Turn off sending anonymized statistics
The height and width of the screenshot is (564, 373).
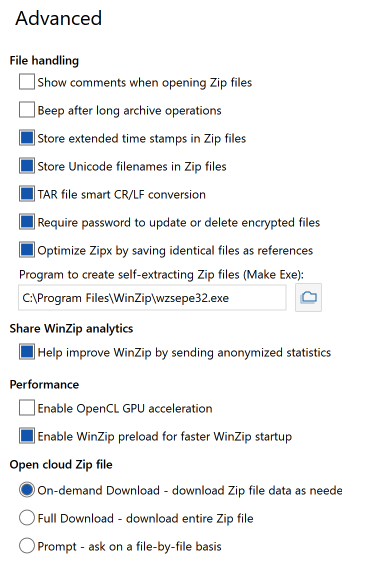[27, 352]
